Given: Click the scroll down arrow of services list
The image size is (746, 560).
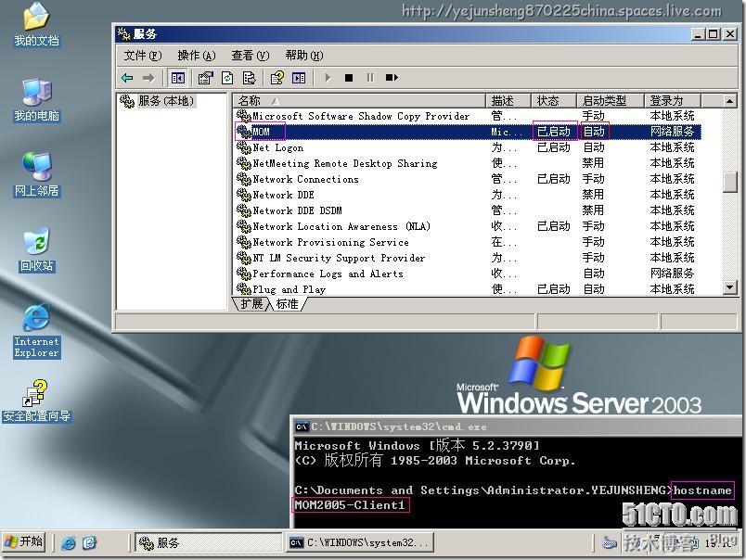Looking at the screenshot, I should (x=729, y=287).
